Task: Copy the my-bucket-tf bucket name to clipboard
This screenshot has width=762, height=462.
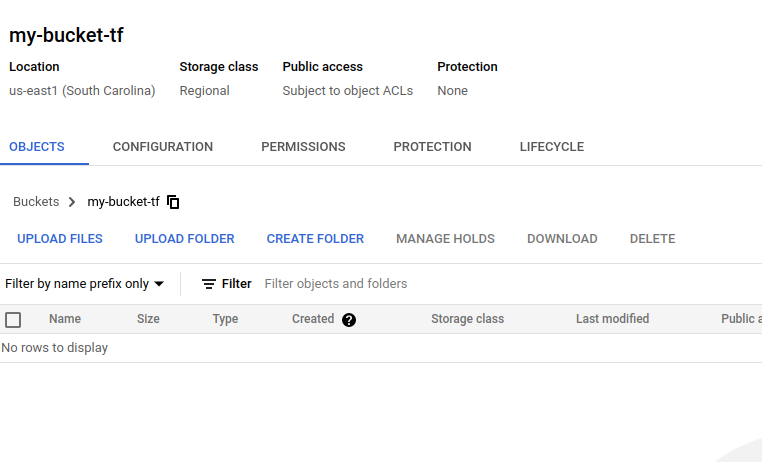Action: tap(173, 202)
